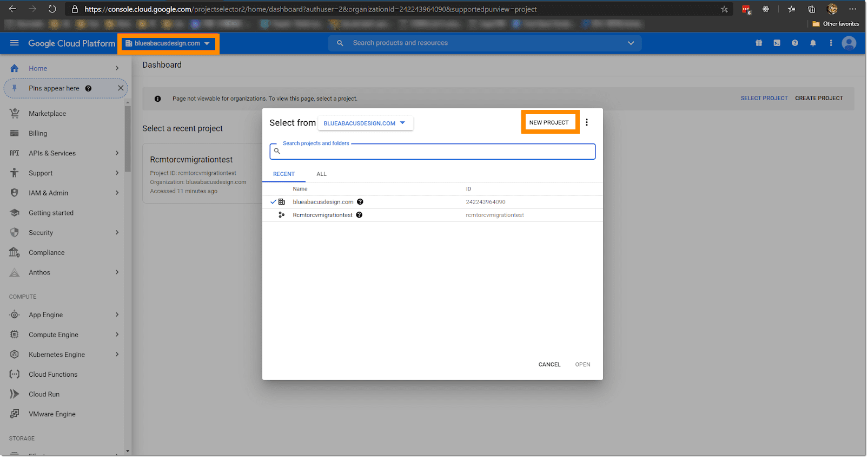Expand the Kubernetes Engine submenu

[117, 355]
